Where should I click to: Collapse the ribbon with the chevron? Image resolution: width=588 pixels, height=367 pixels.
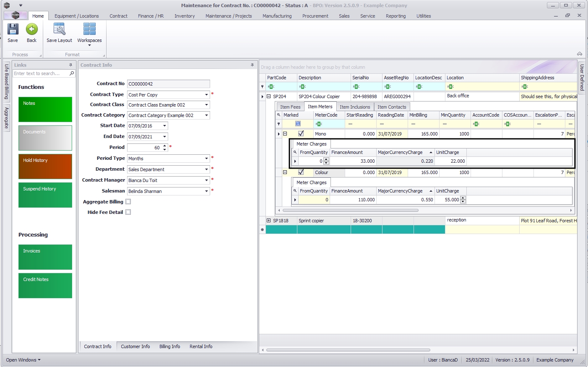tap(579, 54)
